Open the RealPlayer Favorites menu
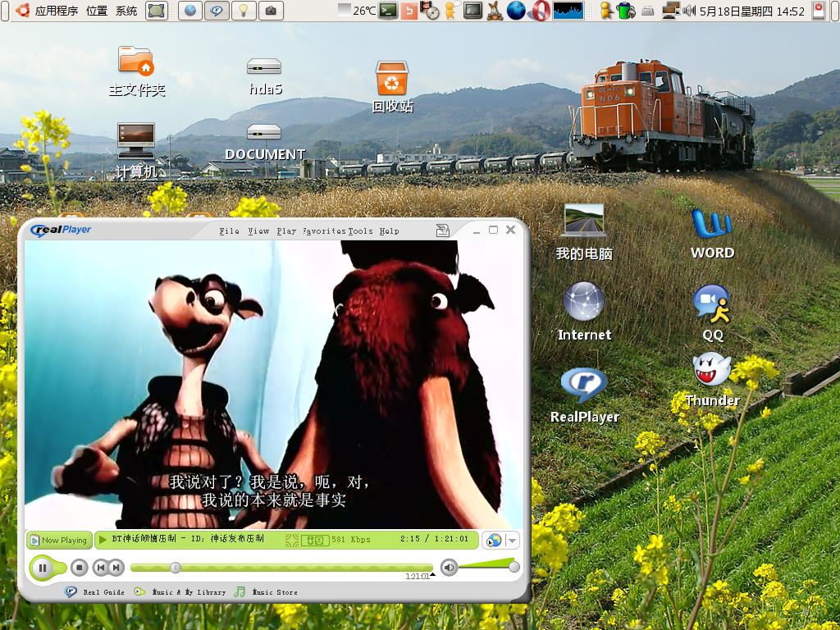 click(324, 231)
